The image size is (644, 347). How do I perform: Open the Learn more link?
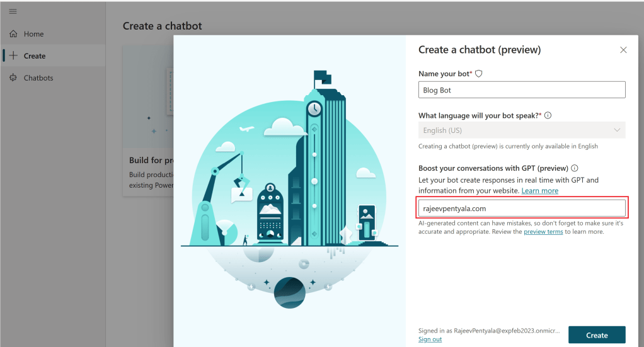(x=539, y=191)
